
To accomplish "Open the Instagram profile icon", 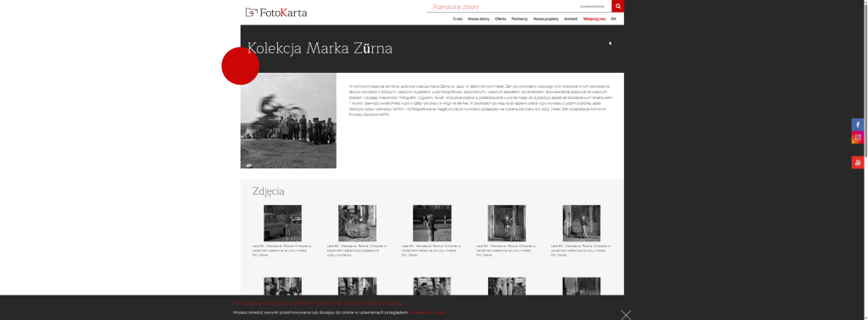I will pyautogui.click(x=858, y=137).
